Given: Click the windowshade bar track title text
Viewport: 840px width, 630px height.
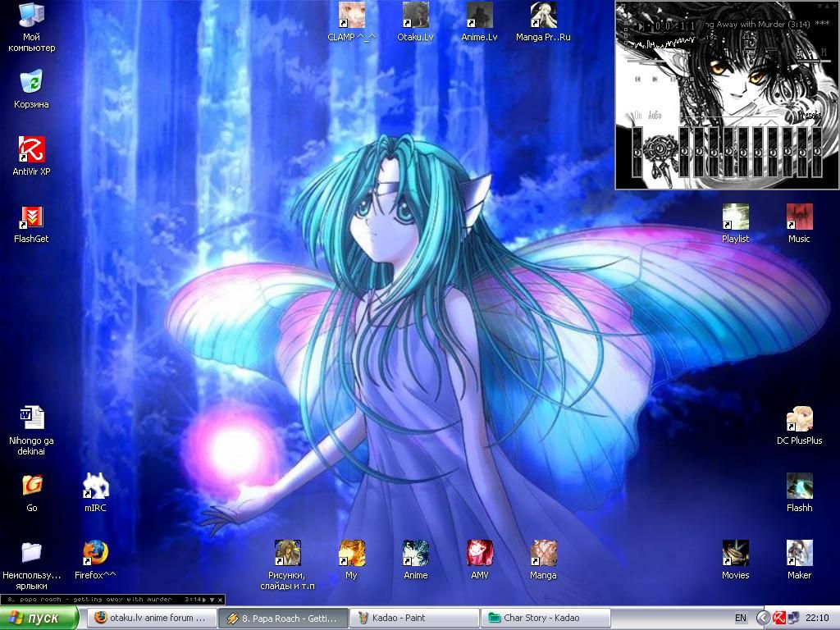Looking at the screenshot, I should [x=89, y=600].
